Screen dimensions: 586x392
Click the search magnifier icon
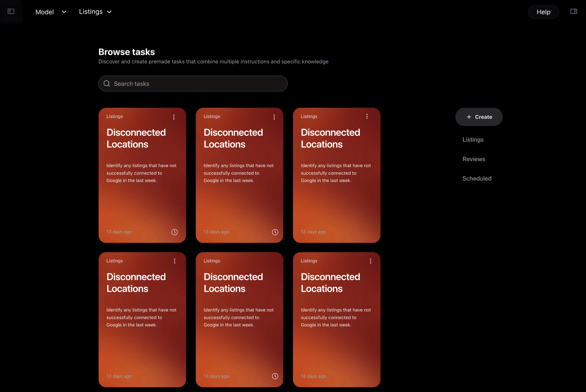click(107, 83)
